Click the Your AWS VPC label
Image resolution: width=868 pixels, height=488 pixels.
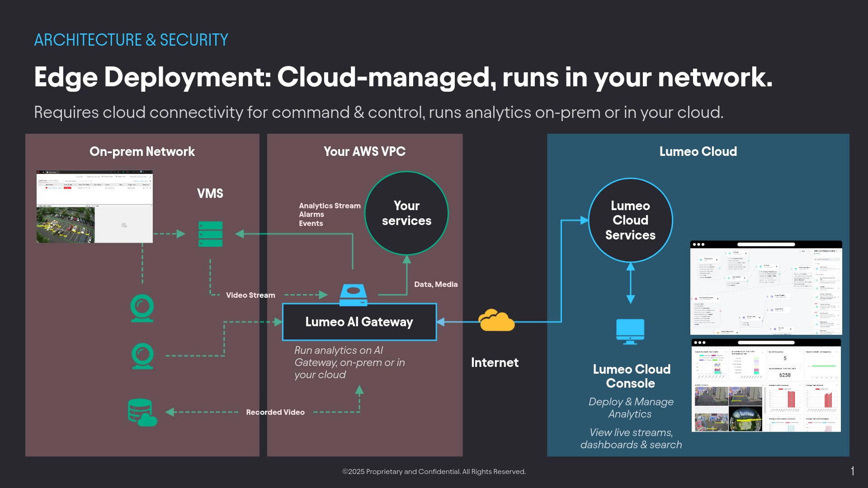(364, 151)
